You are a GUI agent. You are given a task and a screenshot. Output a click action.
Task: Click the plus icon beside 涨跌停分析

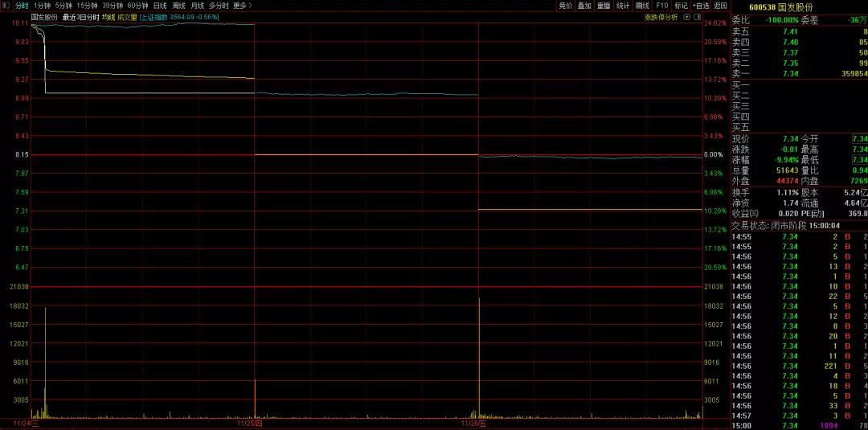coord(686,17)
